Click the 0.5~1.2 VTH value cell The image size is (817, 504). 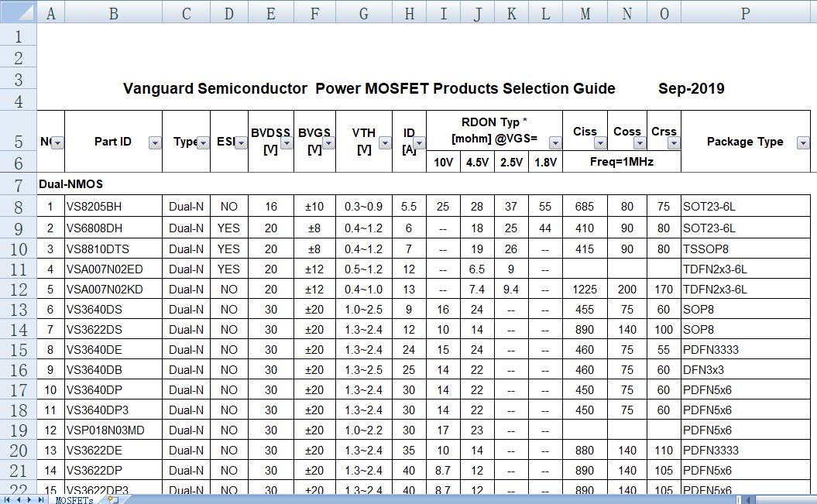(364, 269)
